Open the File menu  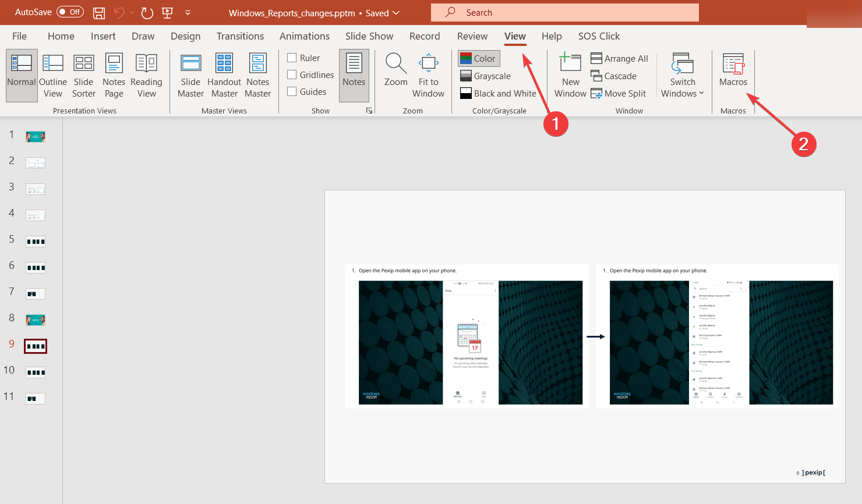(19, 36)
